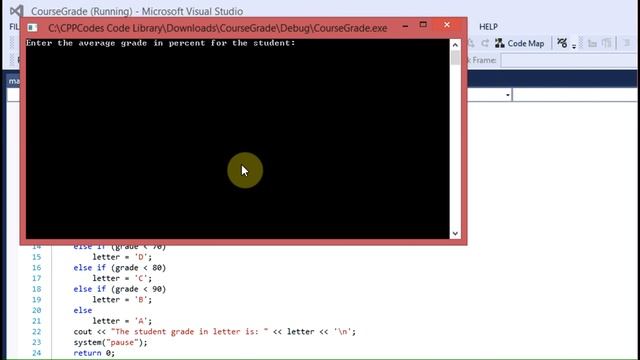Click the greyed-out indent icon right of toolbar grip

click(x=592, y=43)
